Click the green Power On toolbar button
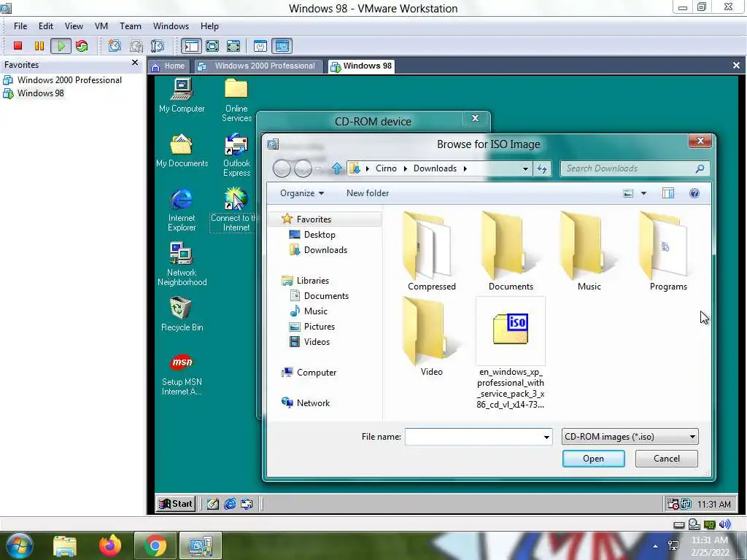The image size is (747, 560). [x=61, y=46]
